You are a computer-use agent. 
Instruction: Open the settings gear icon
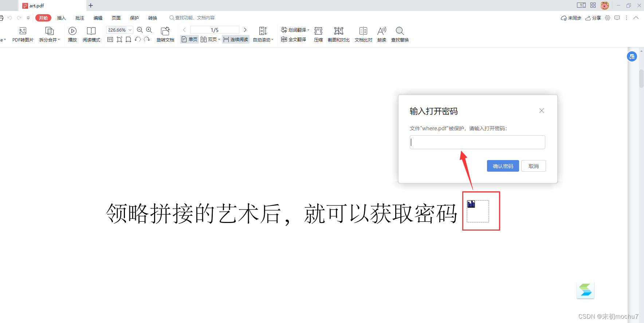pos(608,18)
